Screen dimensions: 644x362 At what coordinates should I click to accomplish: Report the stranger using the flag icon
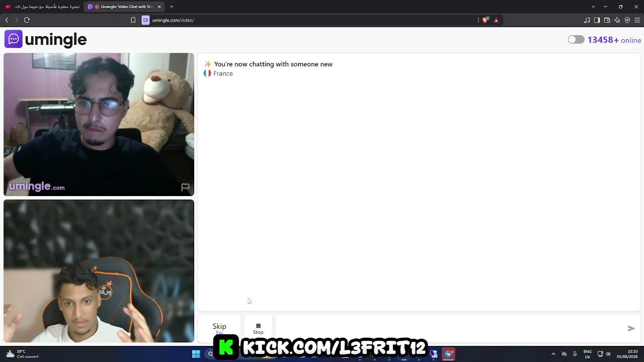(x=185, y=187)
